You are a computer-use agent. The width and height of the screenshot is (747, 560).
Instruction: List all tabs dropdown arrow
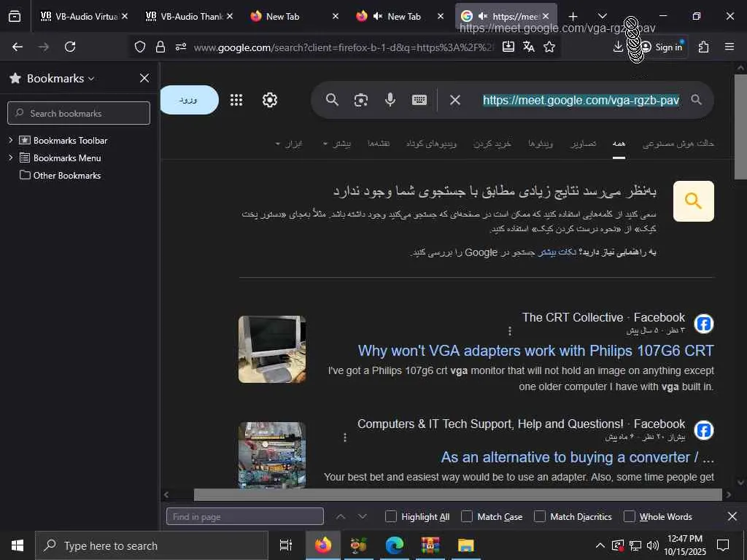[x=602, y=17]
